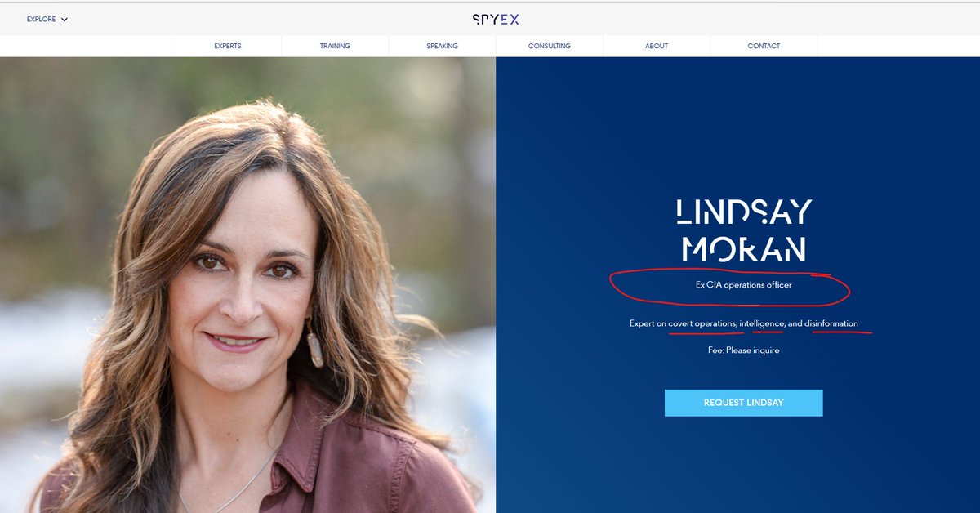Click the words Expert on in the tagline
The image size is (980, 513).
pyautogui.click(x=648, y=323)
